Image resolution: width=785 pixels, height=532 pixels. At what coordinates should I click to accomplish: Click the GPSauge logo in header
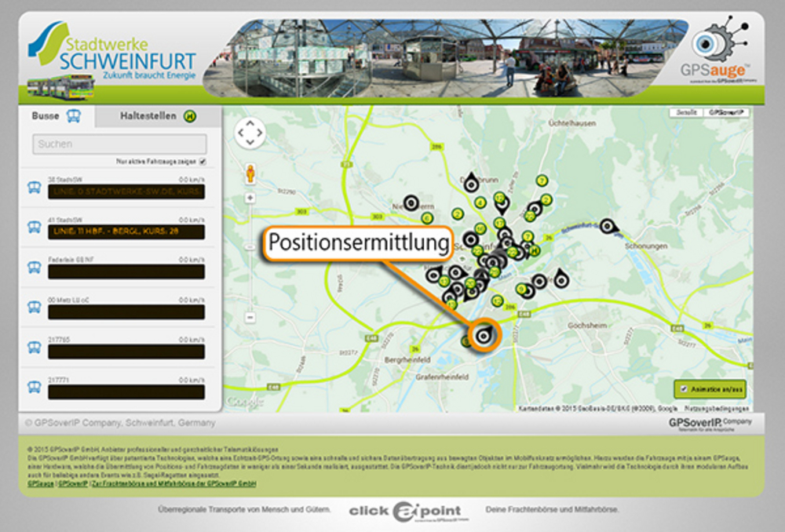pyautogui.click(x=719, y=50)
